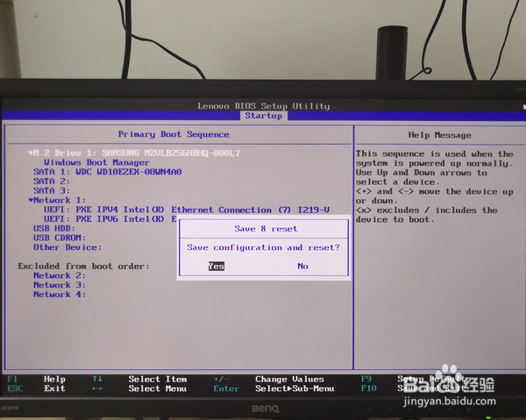Select the USB CDROM: boot entry

point(60,238)
